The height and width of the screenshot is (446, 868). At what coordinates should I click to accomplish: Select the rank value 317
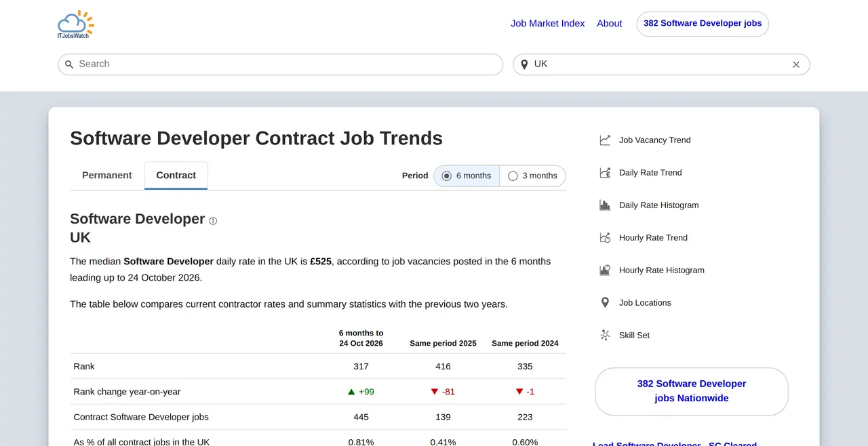tap(361, 367)
